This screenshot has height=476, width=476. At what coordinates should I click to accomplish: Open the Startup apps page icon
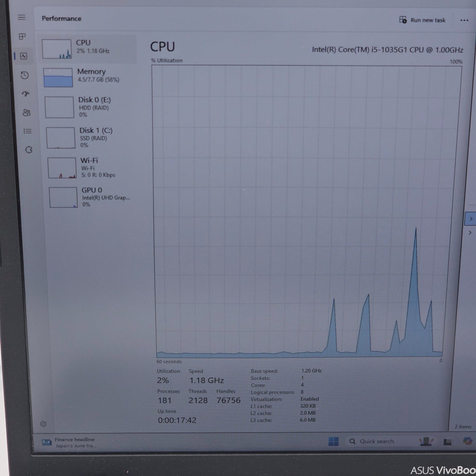[26, 94]
